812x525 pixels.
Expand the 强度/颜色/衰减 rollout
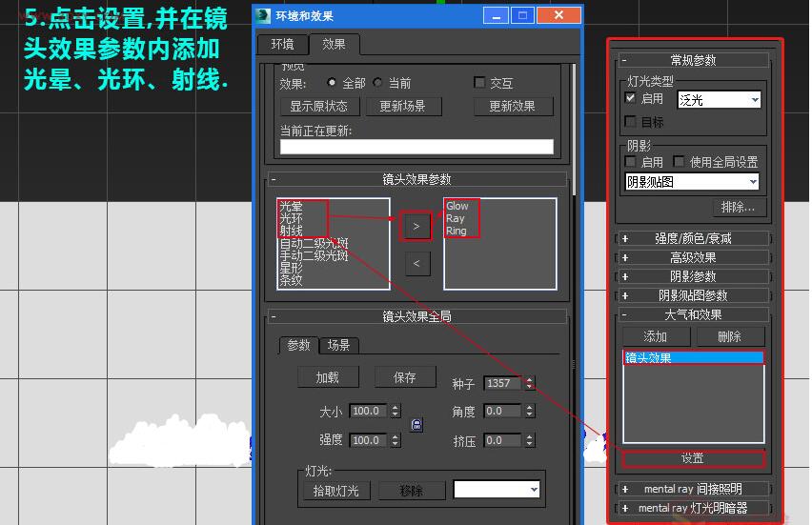coord(694,239)
